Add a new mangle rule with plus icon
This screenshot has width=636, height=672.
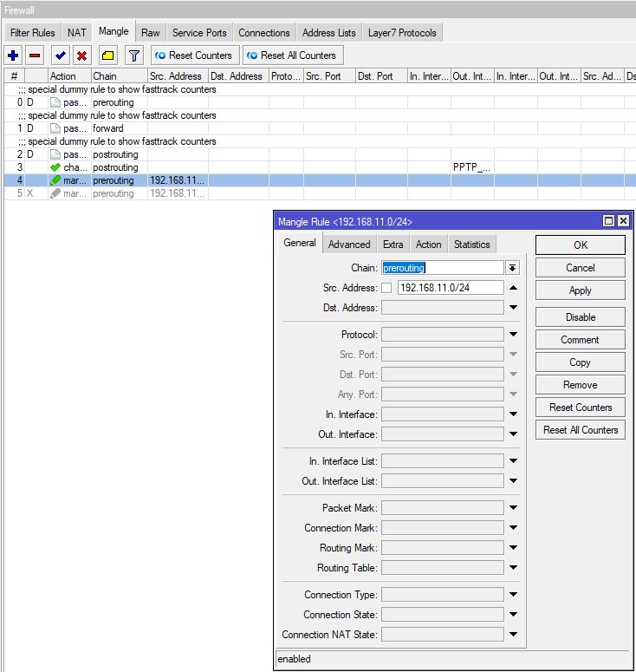tap(13, 55)
